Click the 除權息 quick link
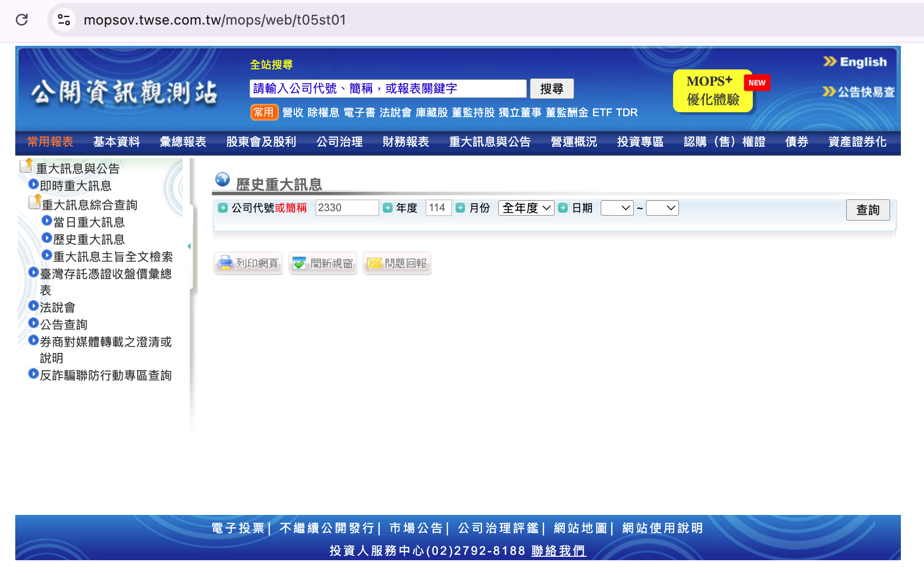Screen dimensions: 924x574 pos(323,112)
